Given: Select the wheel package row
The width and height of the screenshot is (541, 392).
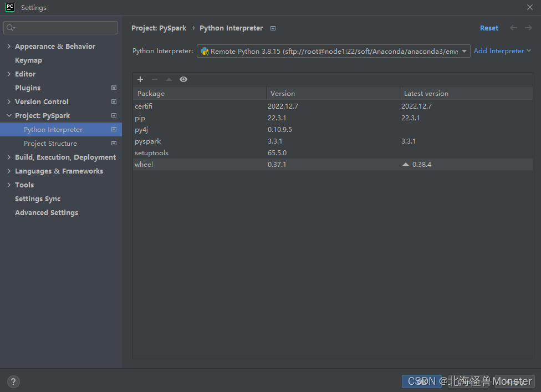Looking at the screenshot, I should pyautogui.click(x=333, y=165).
